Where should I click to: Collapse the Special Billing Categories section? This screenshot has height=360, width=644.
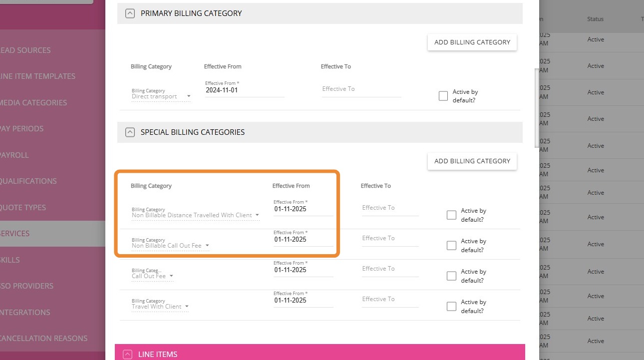click(x=130, y=132)
